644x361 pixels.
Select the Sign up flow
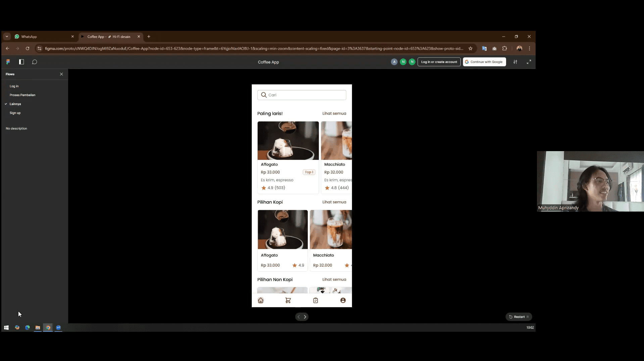15,113
